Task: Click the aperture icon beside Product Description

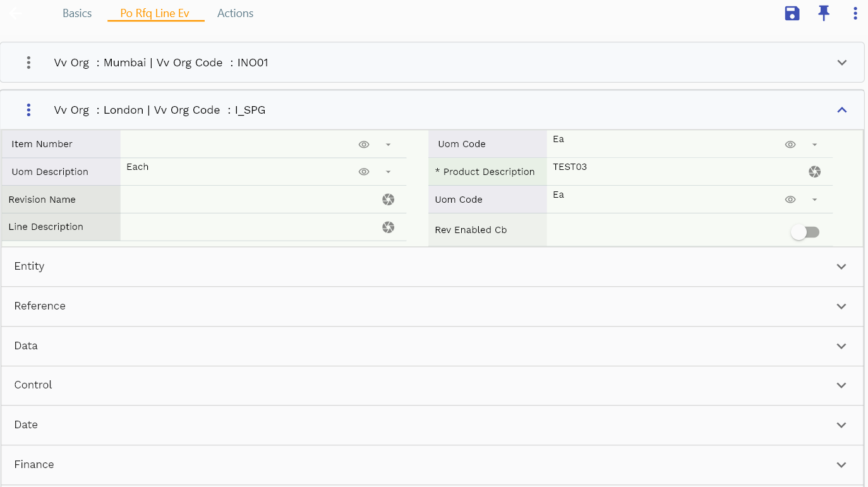Action: pos(814,171)
